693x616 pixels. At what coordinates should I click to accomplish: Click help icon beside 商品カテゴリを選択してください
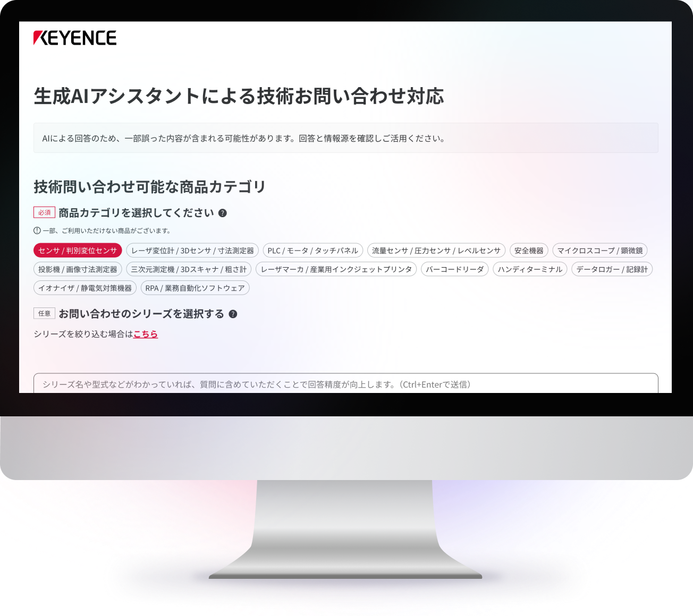click(x=223, y=213)
